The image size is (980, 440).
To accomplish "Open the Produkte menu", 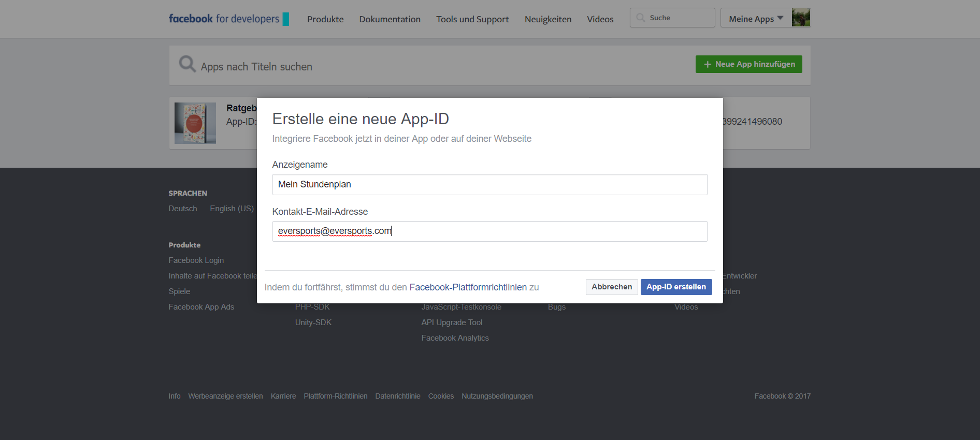I will (325, 19).
